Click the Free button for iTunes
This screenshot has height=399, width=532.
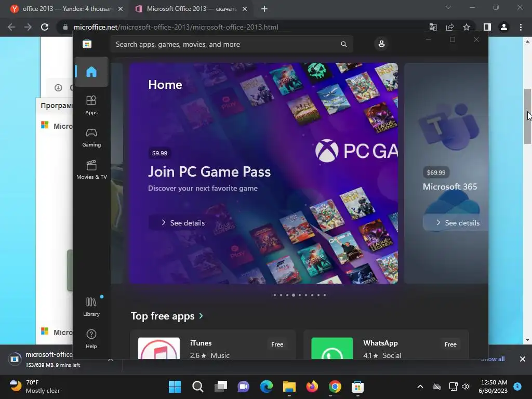pos(277,344)
